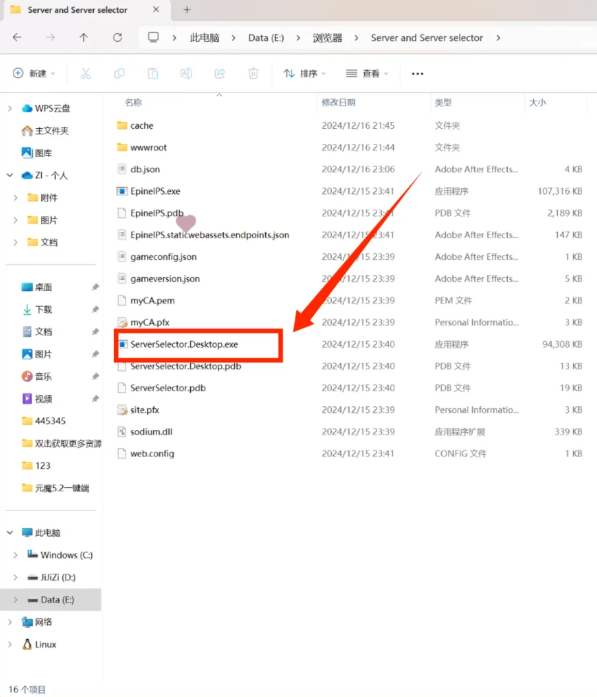
Task: Open the 排序 sort dropdown
Action: (x=305, y=73)
